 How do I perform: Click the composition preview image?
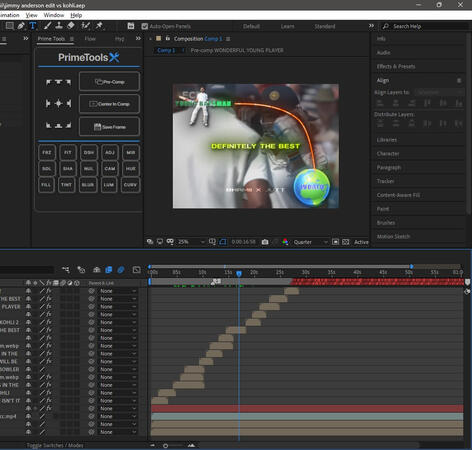click(x=256, y=146)
